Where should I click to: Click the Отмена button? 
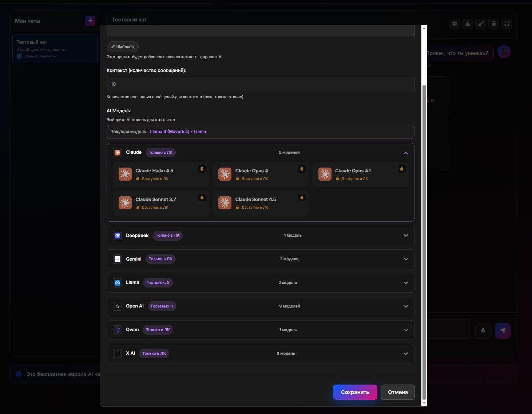pyautogui.click(x=398, y=392)
